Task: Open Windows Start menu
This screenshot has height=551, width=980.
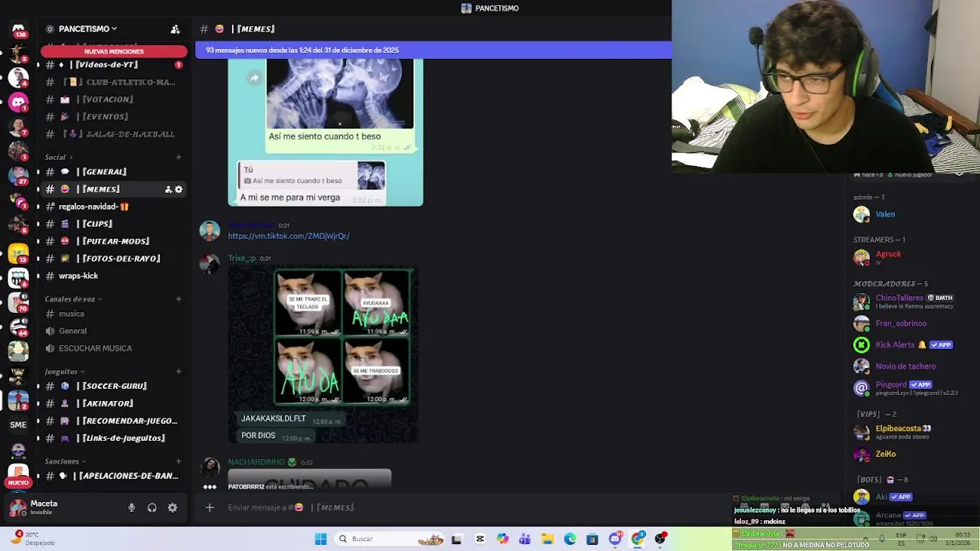Action: [x=321, y=539]
